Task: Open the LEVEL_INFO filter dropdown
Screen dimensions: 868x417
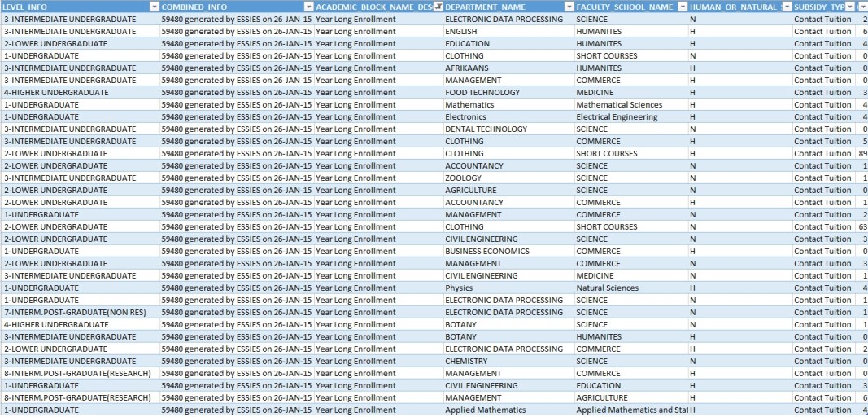Action: pos(154,7)
